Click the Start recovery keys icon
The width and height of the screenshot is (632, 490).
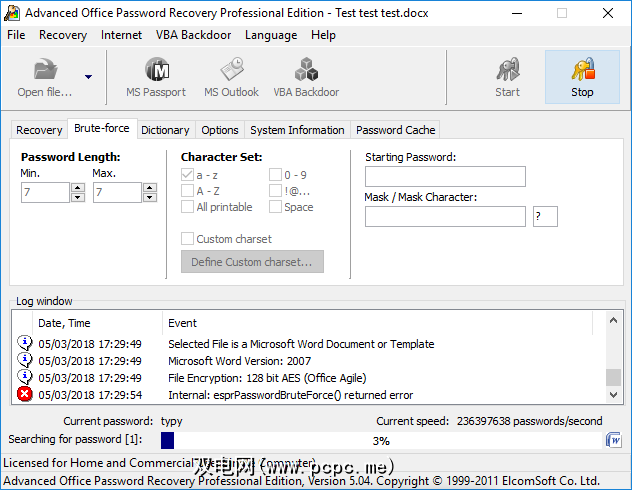click(x=508, y=69)
